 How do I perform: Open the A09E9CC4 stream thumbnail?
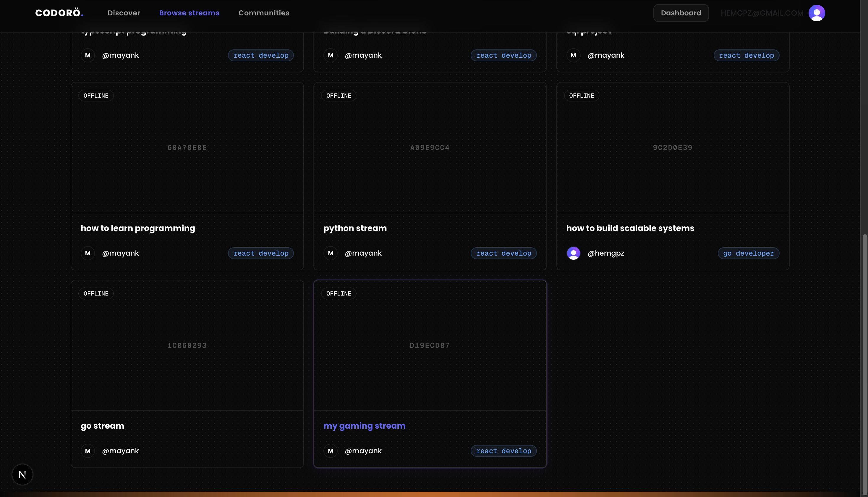430,148
